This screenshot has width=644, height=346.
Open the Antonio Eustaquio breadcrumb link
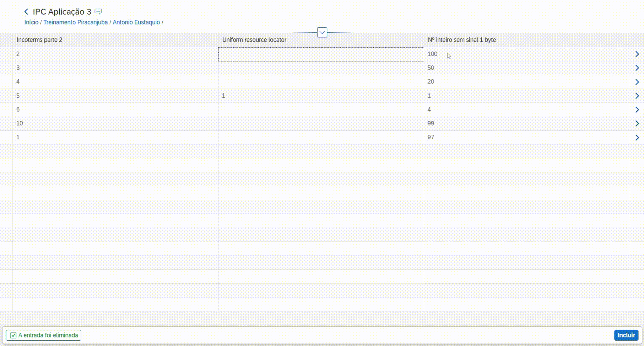136,22
